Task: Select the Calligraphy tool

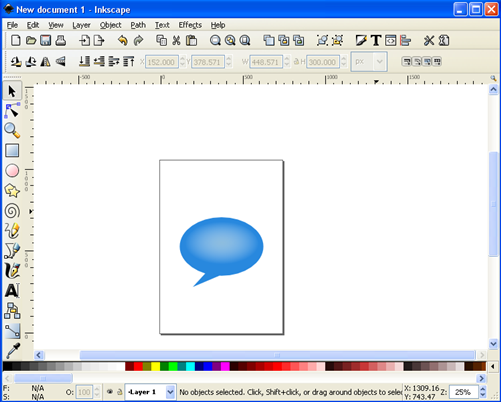Action: 12,271
